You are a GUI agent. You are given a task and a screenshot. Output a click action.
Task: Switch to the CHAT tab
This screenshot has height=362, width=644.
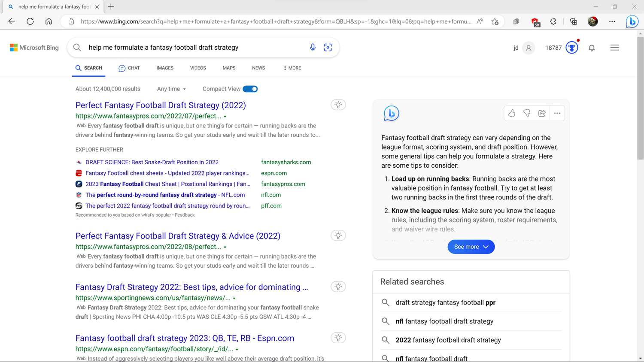(129, 68)
